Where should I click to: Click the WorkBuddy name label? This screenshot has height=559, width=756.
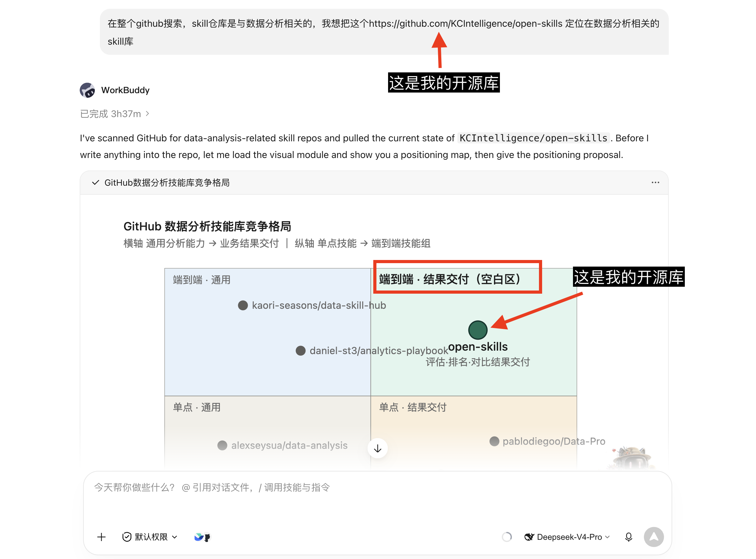125,90
